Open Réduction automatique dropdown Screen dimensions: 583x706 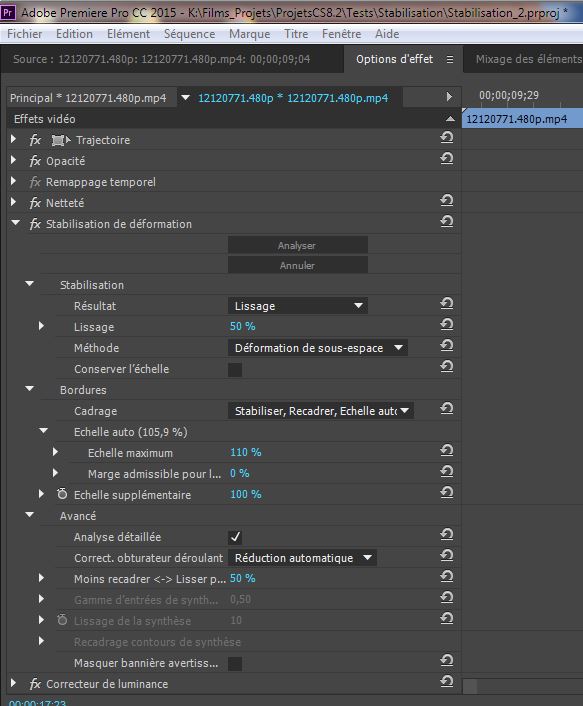[302, 558]
